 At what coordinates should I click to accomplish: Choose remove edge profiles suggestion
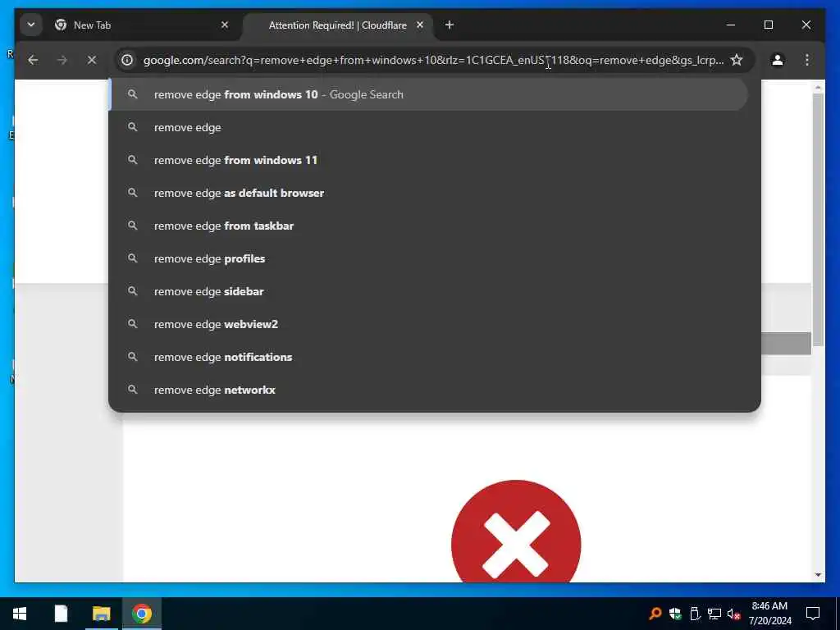click(x=428, y=258)
